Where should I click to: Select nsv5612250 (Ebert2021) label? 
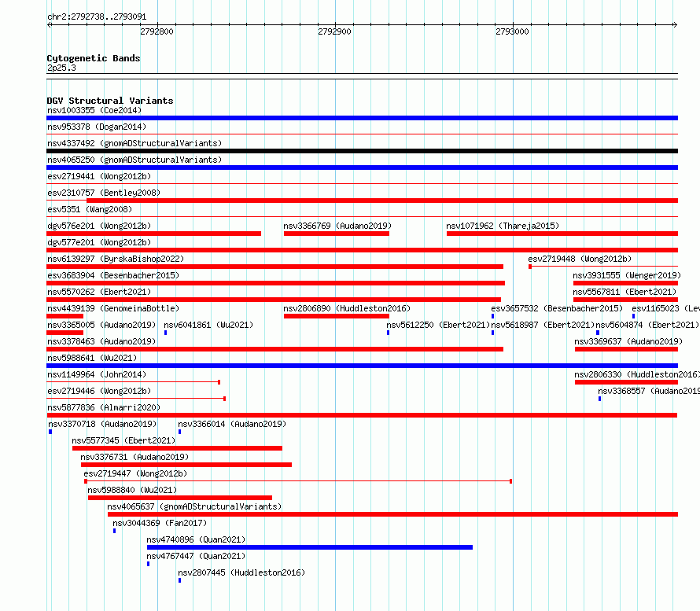click(438, 325)
